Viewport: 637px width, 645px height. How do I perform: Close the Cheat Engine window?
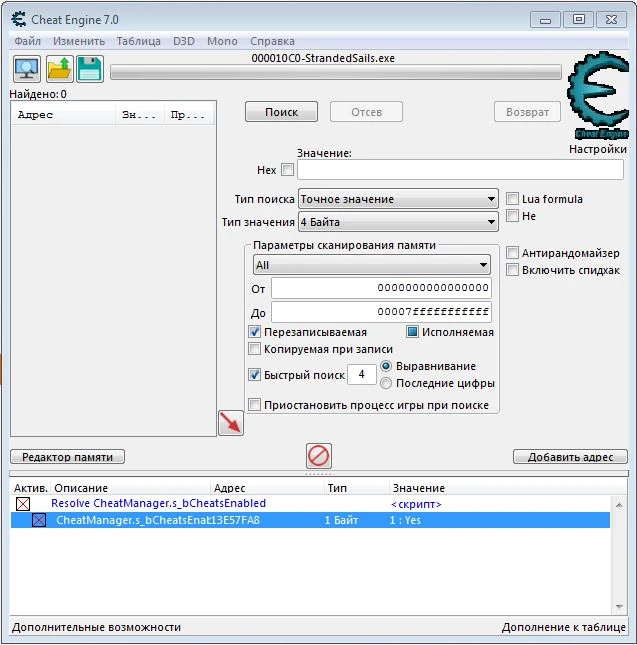click(612, 19)
